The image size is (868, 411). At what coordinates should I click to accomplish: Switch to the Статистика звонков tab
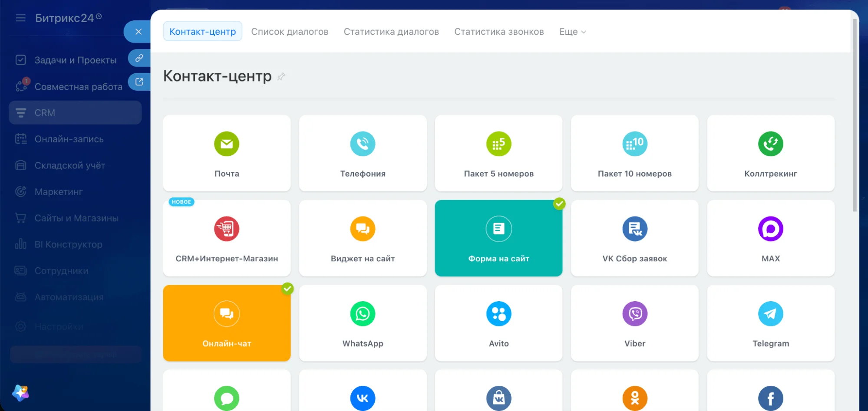coord(499,32)
